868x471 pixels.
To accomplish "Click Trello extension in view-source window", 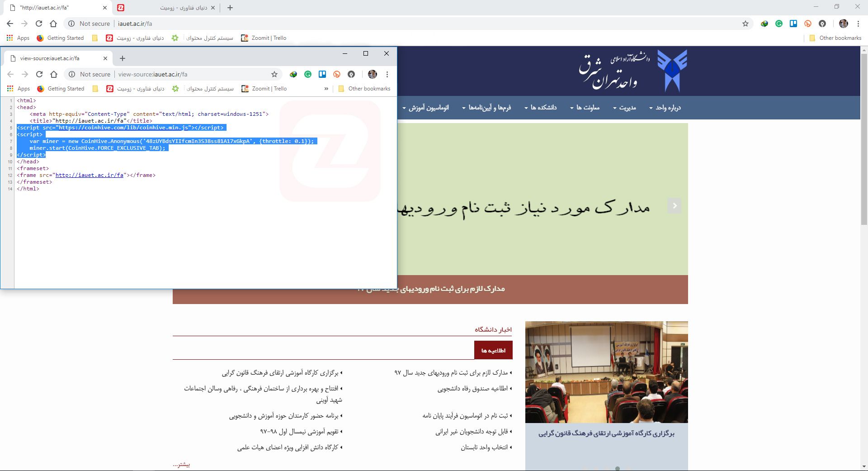I will [322, 74].
